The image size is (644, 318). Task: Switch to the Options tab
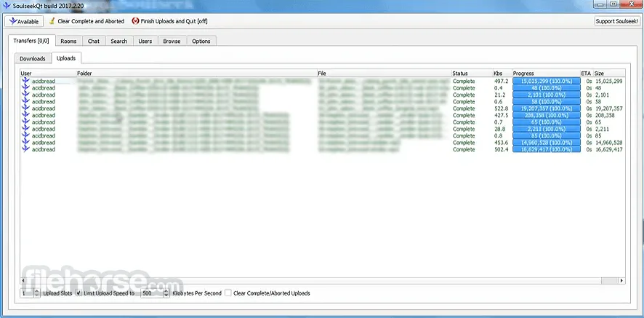tap(201, 41)
